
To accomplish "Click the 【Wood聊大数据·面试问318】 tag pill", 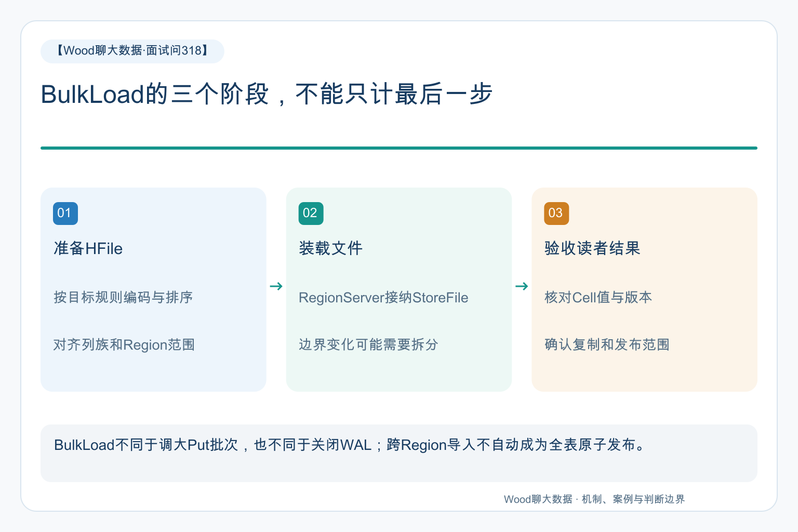I will click(132, 51).
